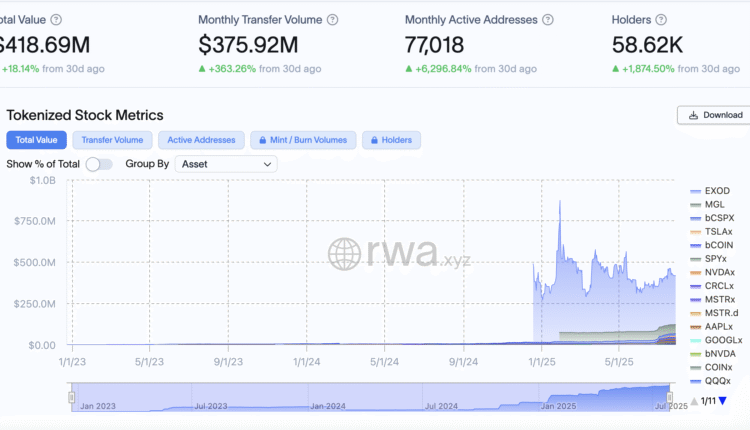Viewport: 750px width, 430px height.
Task: Click the lock icon on Mint / Burn Volumes
Action: point(261,141)
